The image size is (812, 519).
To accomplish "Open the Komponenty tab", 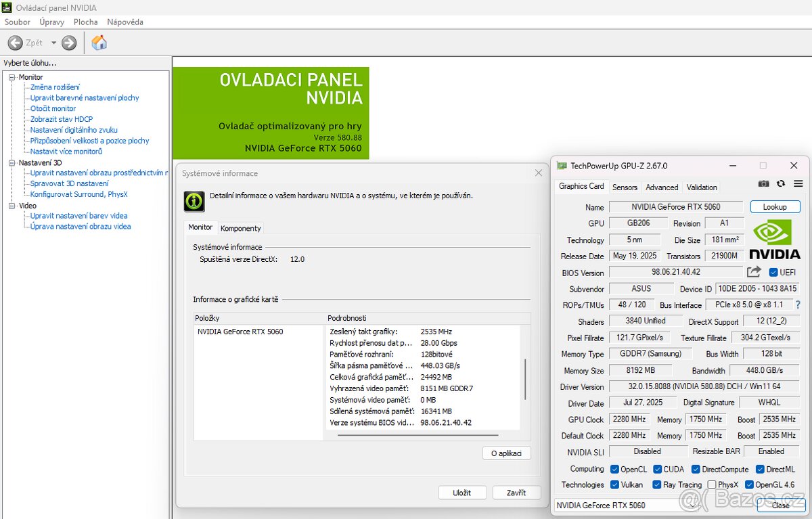I will coord(240,228).
